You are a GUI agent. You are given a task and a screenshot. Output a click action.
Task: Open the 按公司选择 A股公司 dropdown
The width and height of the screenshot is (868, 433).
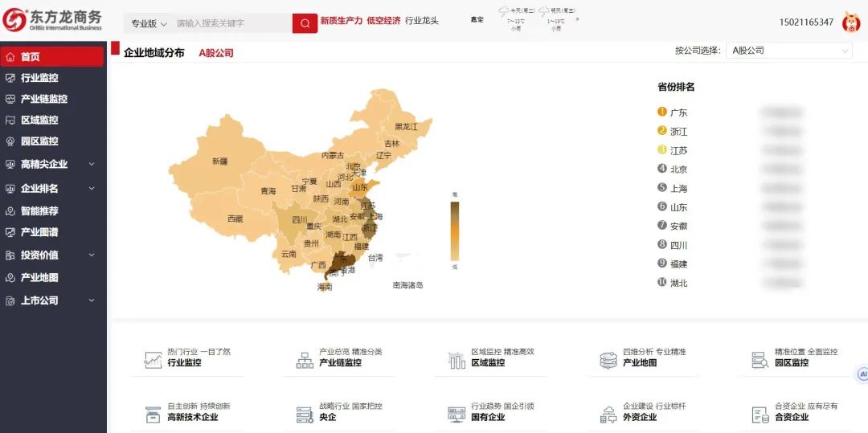tap(788, 51)
